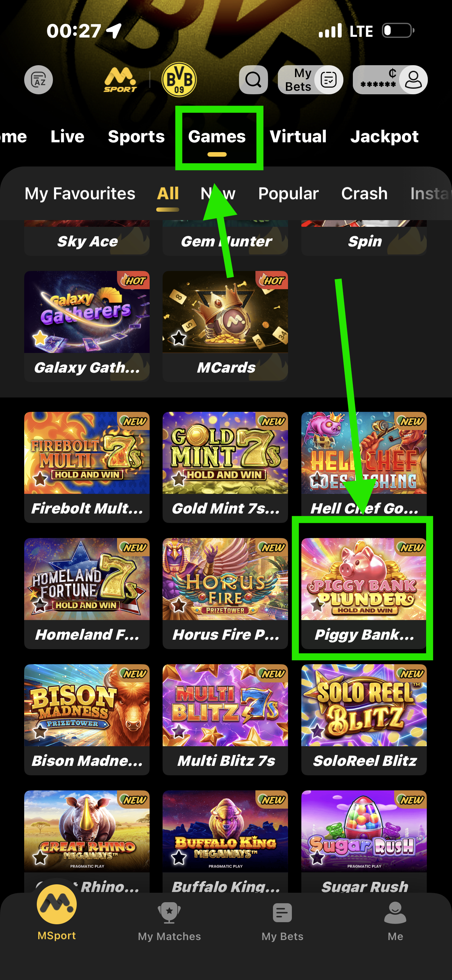Open My Matches trophy icon

click(x=169, y=913)
